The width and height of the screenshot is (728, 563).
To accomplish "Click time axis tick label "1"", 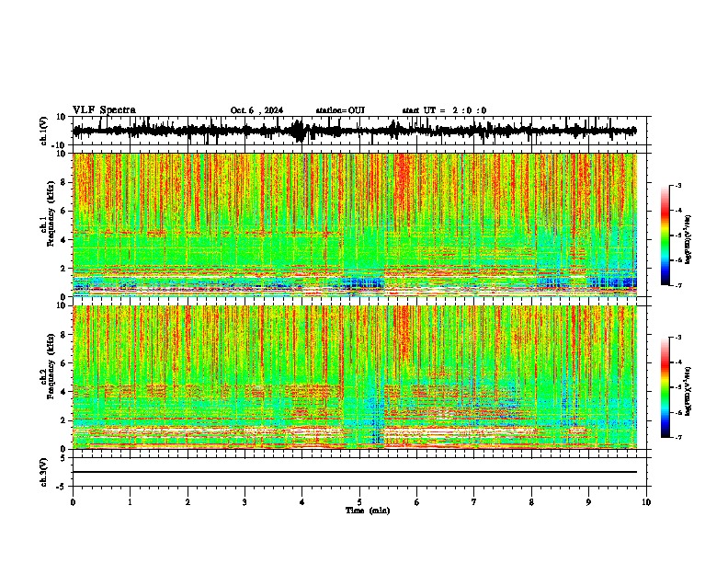I will [130, 502].
